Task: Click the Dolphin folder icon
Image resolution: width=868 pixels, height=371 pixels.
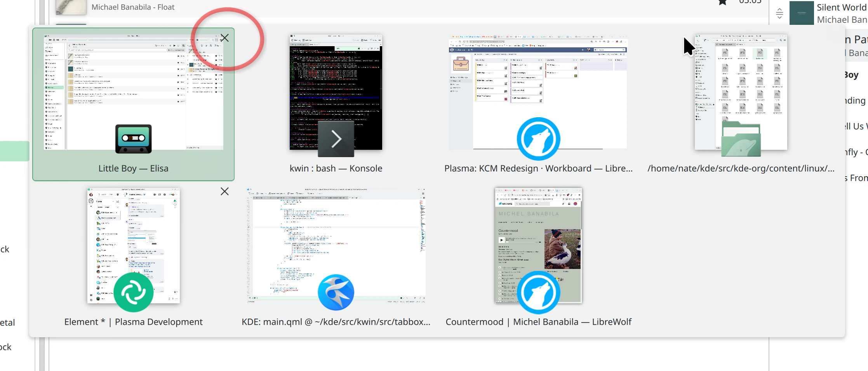Action: coord(741,139)
